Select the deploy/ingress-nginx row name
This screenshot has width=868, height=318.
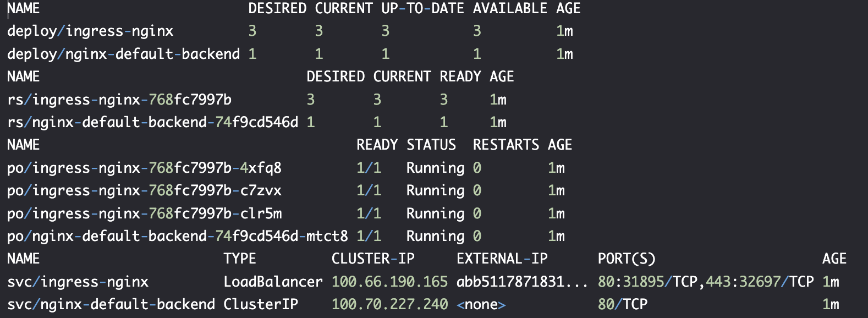90,31
